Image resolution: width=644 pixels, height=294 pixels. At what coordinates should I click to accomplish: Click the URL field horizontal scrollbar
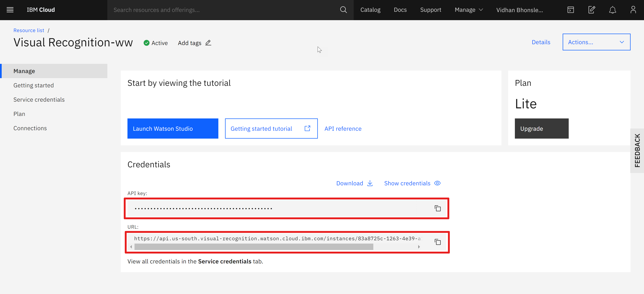[254, 247]
